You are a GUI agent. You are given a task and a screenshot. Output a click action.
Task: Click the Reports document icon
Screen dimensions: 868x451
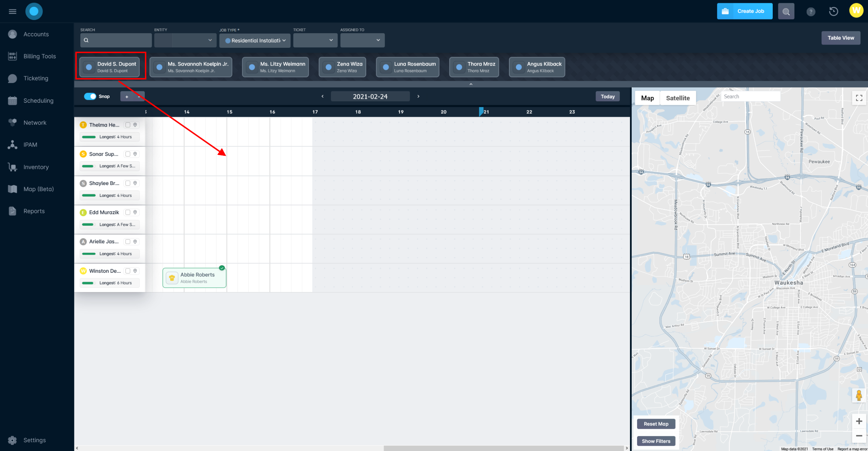coord(12,211)
